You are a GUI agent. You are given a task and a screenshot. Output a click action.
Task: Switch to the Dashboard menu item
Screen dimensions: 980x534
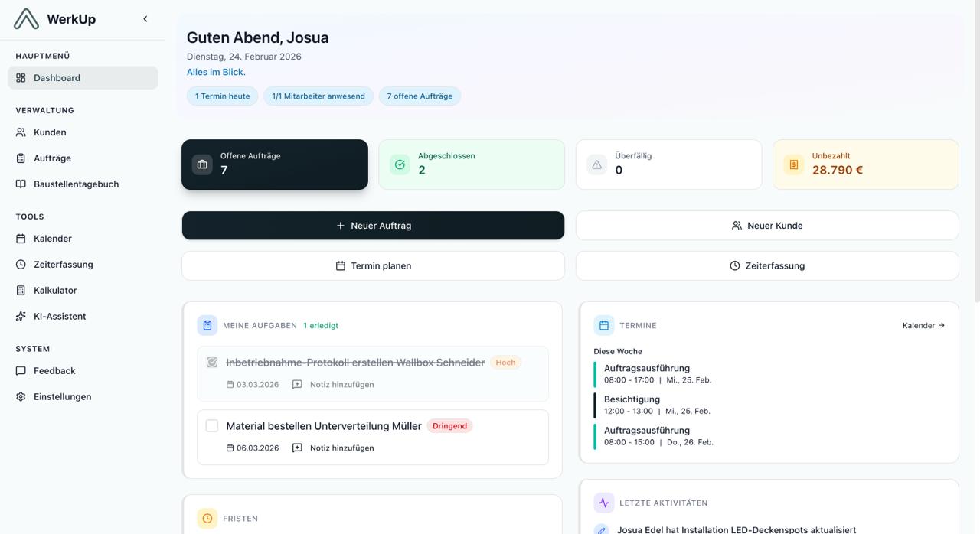click(x=57, y=77)
